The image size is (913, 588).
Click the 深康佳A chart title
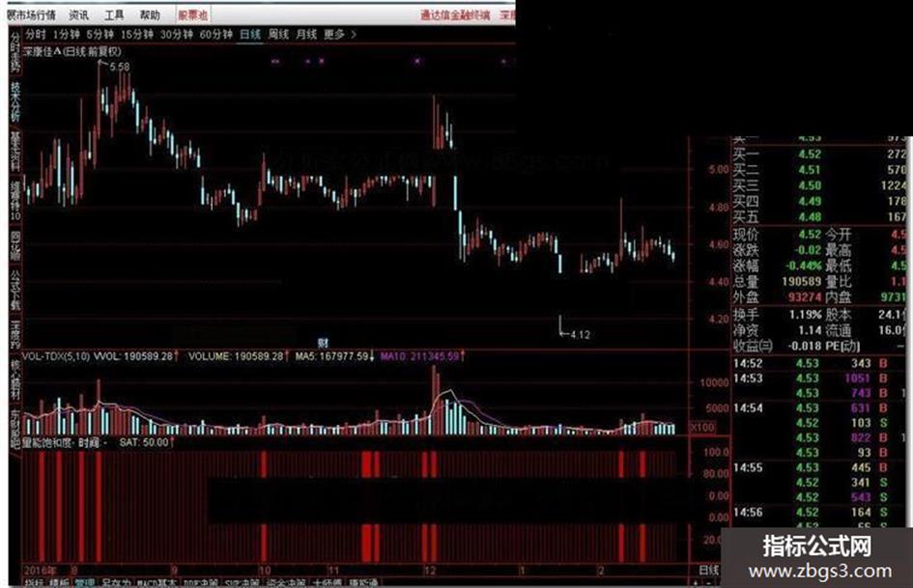point(72,52)
